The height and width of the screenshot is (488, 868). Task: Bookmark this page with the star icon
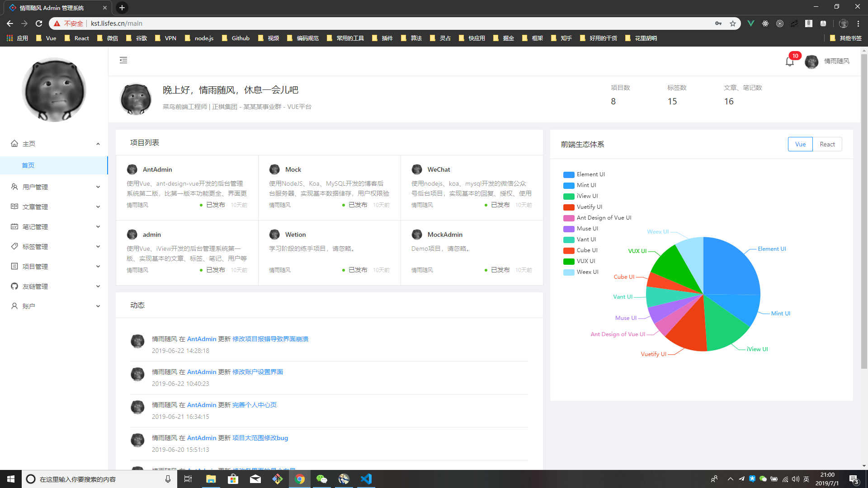click(x=733, y=23)
